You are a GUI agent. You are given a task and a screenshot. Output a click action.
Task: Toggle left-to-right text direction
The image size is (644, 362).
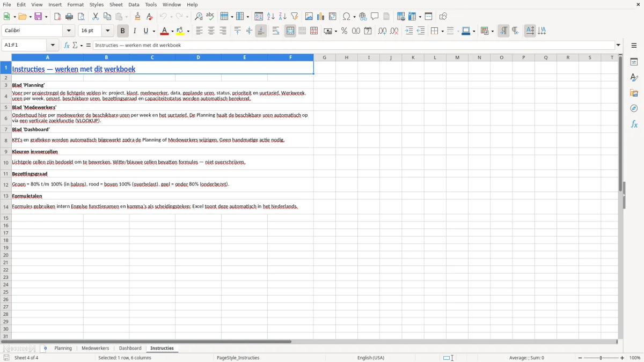[x=503, y=31]
